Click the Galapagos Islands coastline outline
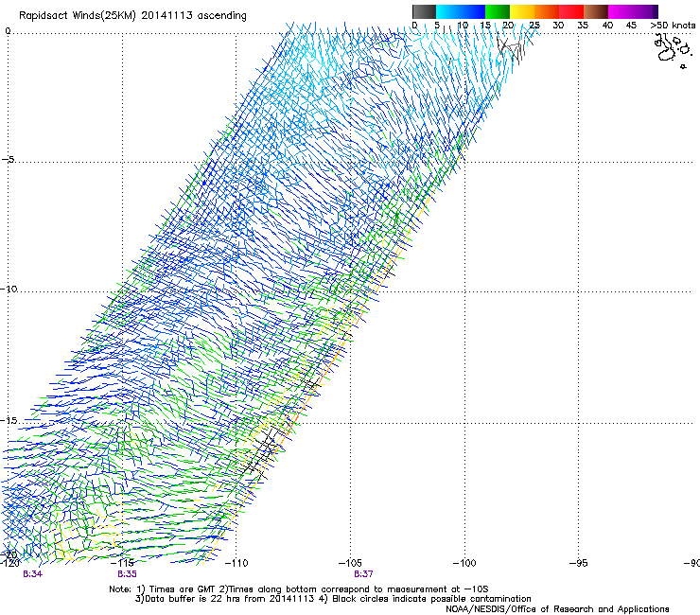The height and width of the screenshot is (615, 700). click(673, 50)
